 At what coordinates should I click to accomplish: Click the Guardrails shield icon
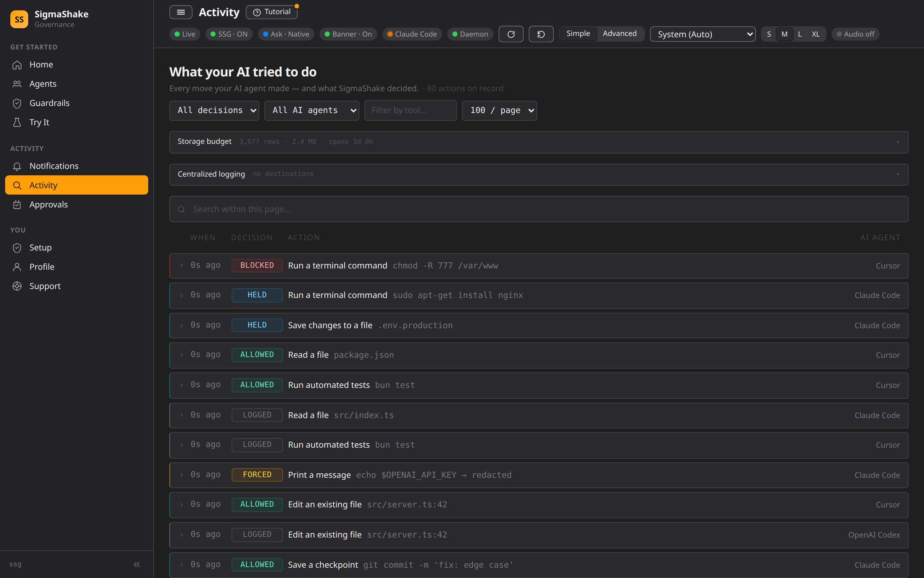[x=17, y=103]
